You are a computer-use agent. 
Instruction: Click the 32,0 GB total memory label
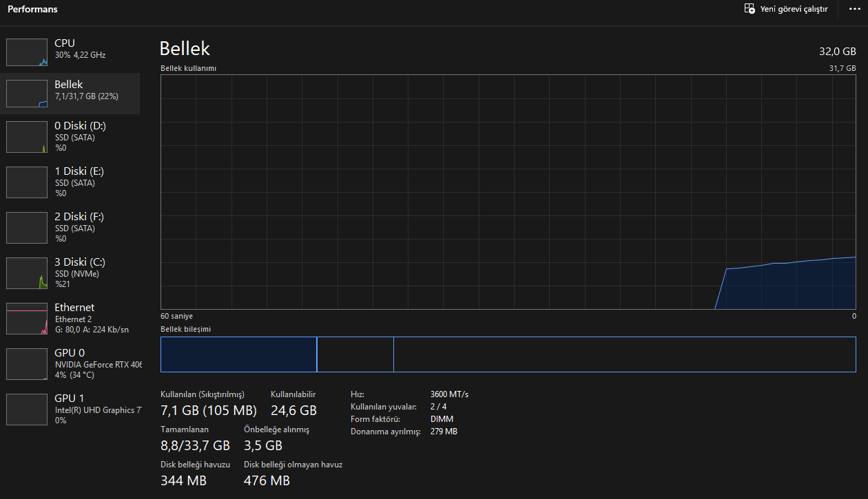(x=838, y=52)
